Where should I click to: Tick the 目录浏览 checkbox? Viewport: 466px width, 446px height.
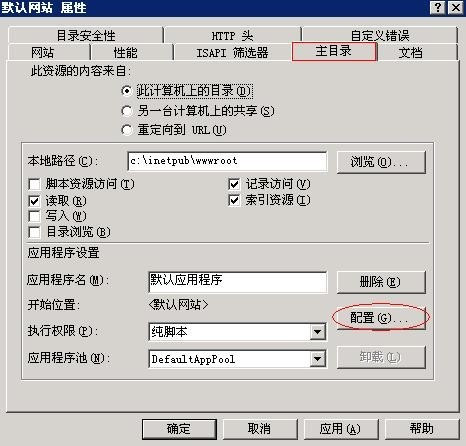(x=34, y=232)
